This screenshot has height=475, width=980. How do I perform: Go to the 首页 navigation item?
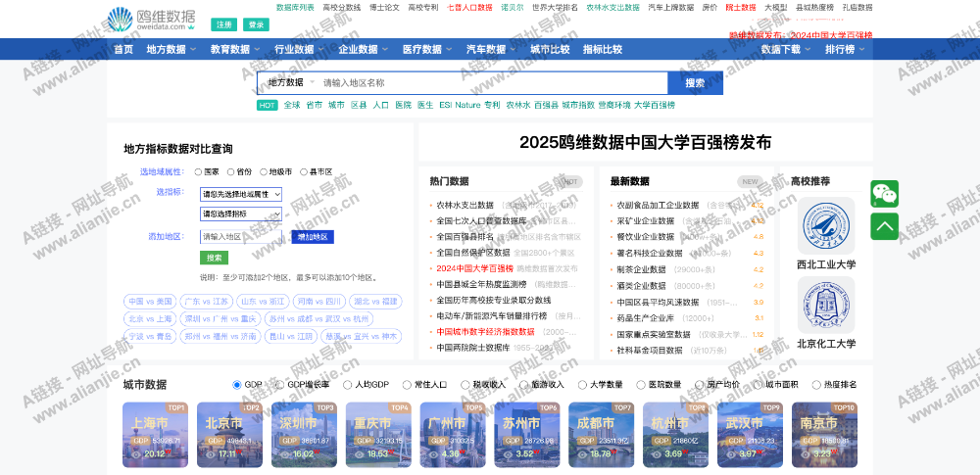click(123, 49)
